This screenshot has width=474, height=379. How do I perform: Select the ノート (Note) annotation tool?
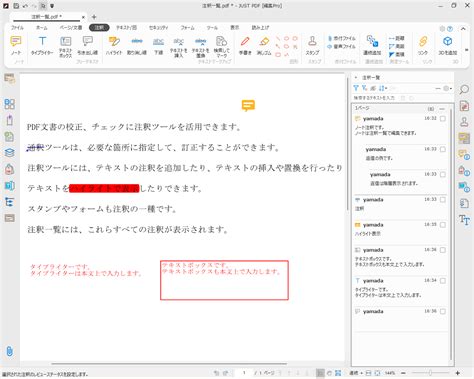pyautogui.click(x=16, y=45)
